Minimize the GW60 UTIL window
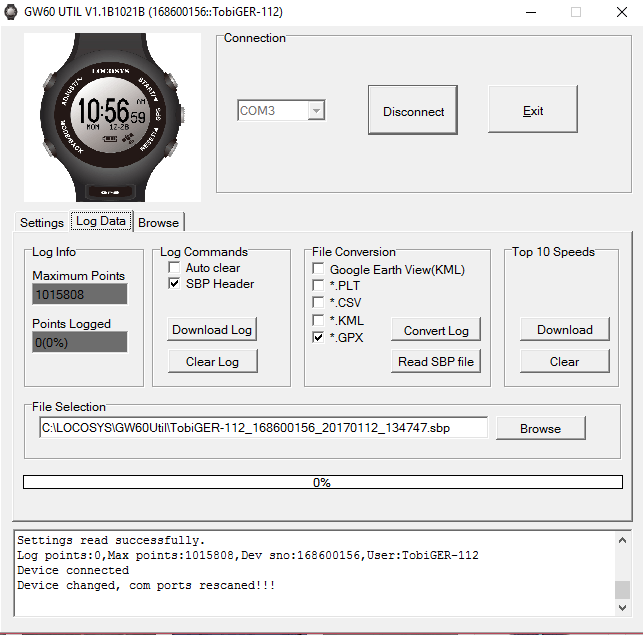The height and width of the screenshot is (635, 643). click(x=531, y=12)
